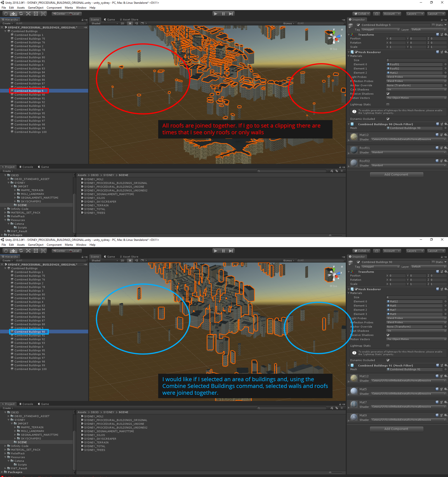Switch to the Game tab beside Scene in lower window

tap(109, 256)
